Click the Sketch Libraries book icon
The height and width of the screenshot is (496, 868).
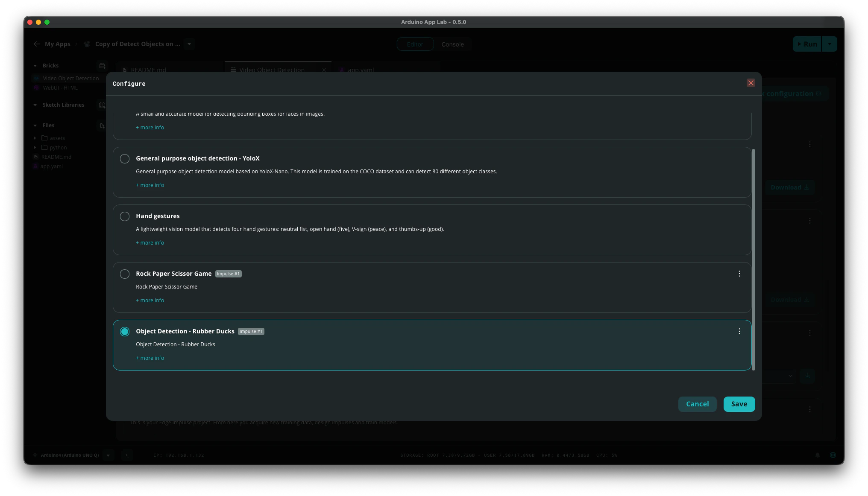(102, 105)
